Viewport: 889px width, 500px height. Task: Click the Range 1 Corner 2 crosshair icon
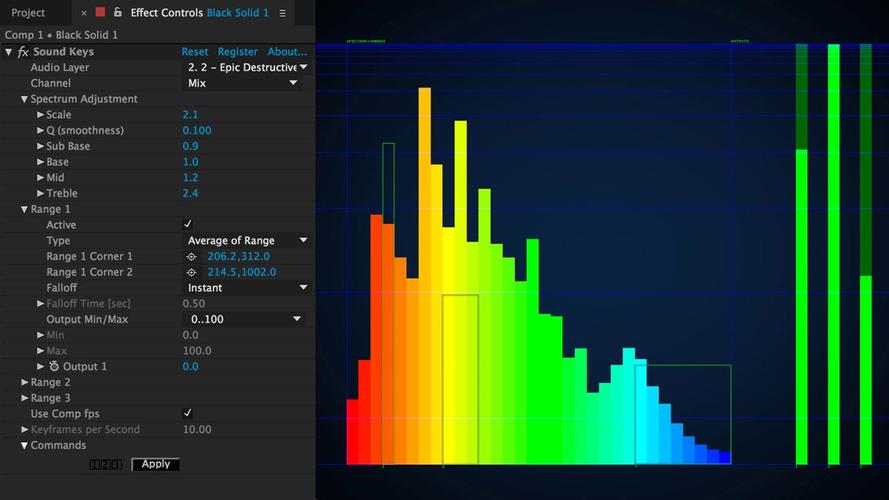point(192,273)
